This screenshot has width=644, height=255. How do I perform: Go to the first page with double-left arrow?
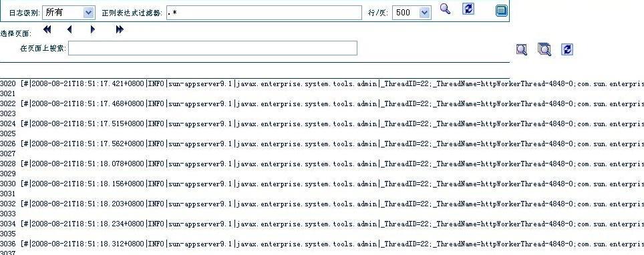coord(47,29)
